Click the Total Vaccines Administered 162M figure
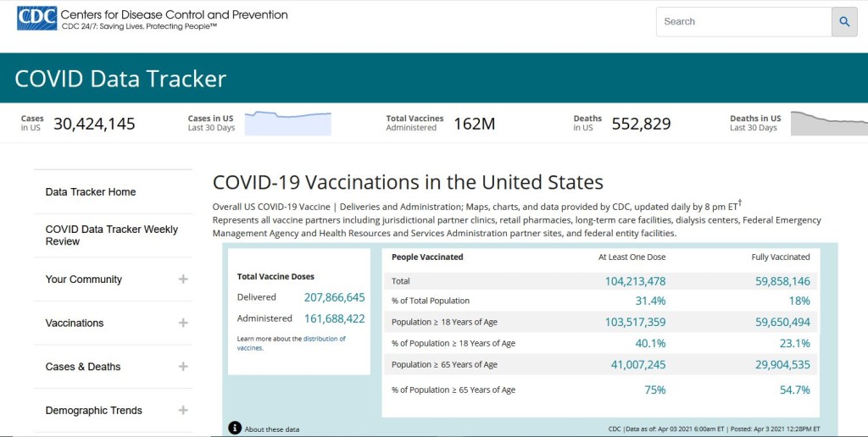The image size is (868, 437). [x=474, y=124]
